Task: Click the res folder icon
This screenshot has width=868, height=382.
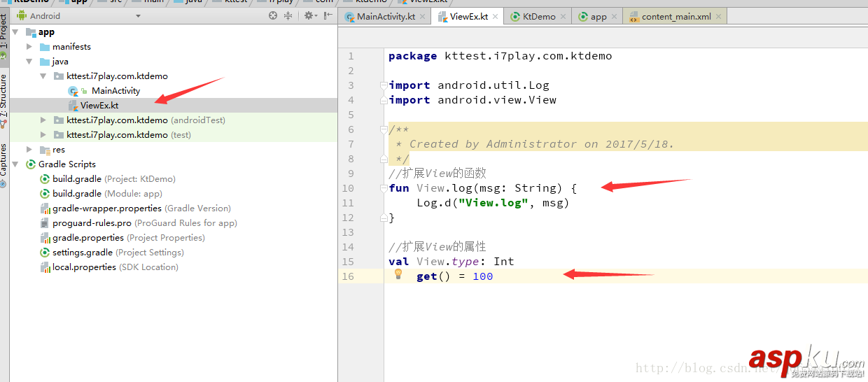Action: click(x=45, y=150)
